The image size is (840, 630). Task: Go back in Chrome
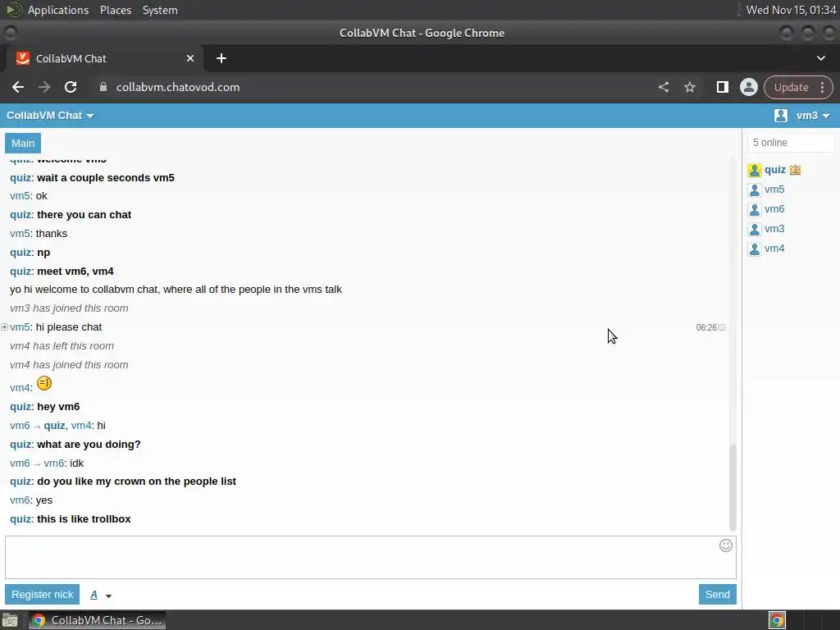click(18, 87)
